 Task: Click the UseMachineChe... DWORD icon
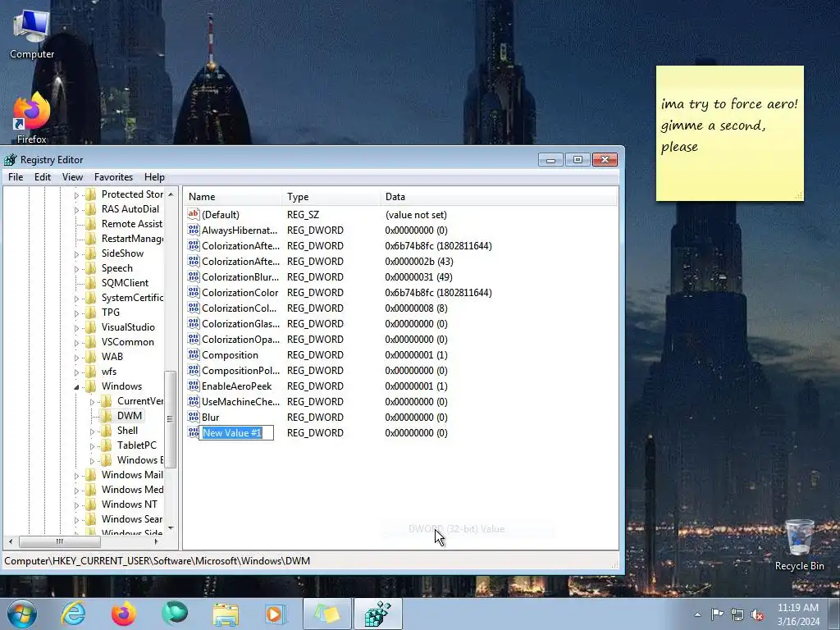[x=194, y=400]
